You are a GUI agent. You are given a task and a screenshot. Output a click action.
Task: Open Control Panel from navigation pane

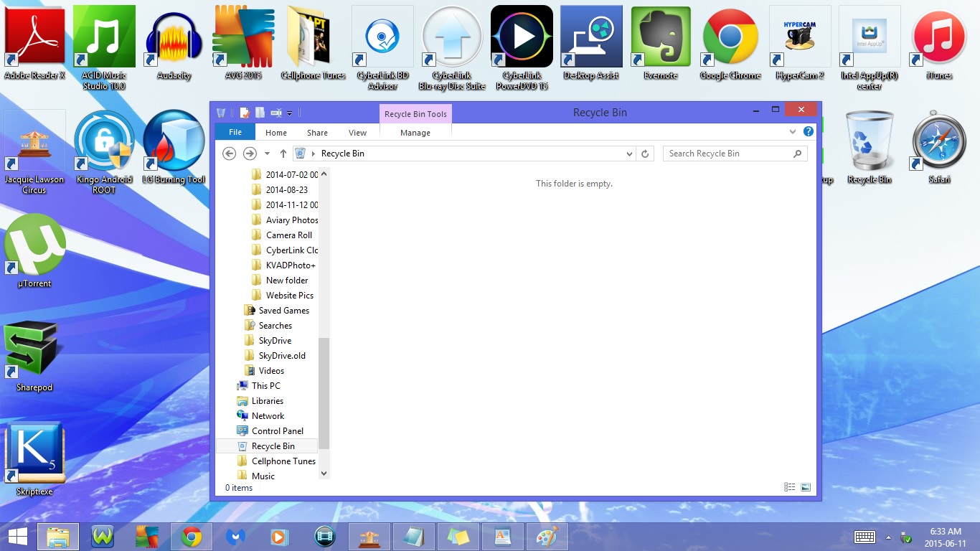pos(270,431)
